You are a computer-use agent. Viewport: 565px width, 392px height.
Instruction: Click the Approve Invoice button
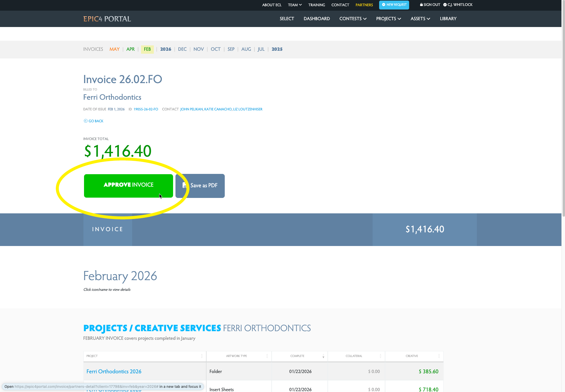(129, 186)
